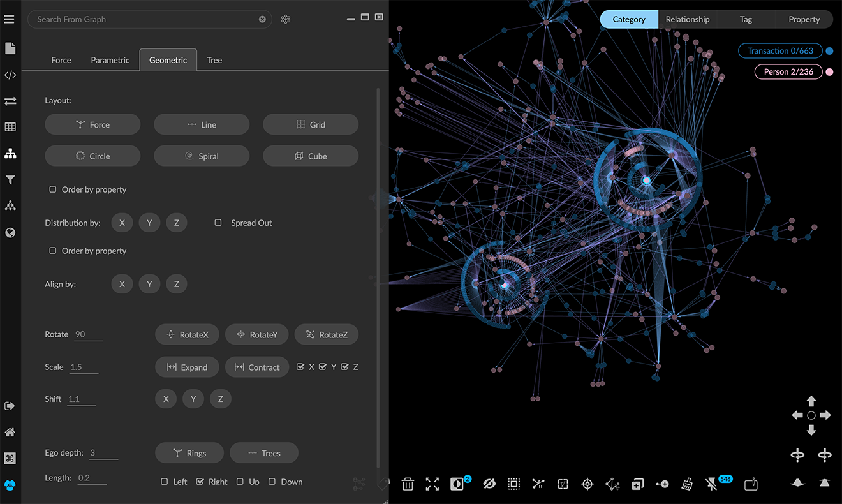Viewport: 842px width, 504px height.
Task: Open the hamburger menu at top left
Action: (9, 19)
